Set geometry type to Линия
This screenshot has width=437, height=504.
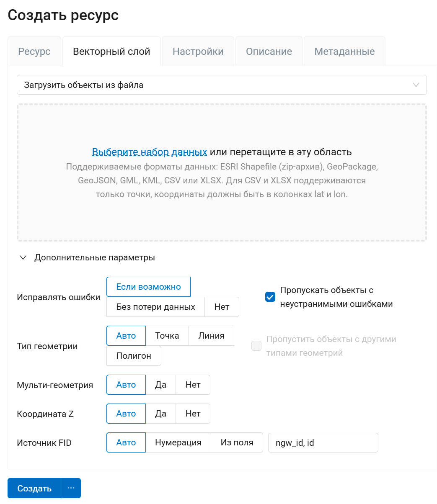tap(211, 336)
